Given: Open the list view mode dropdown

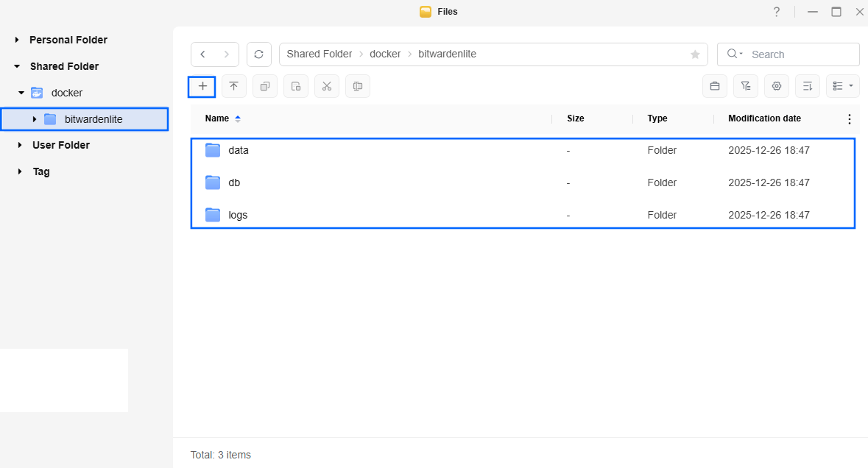Looking at the screenshot, I should pos(842,86).
